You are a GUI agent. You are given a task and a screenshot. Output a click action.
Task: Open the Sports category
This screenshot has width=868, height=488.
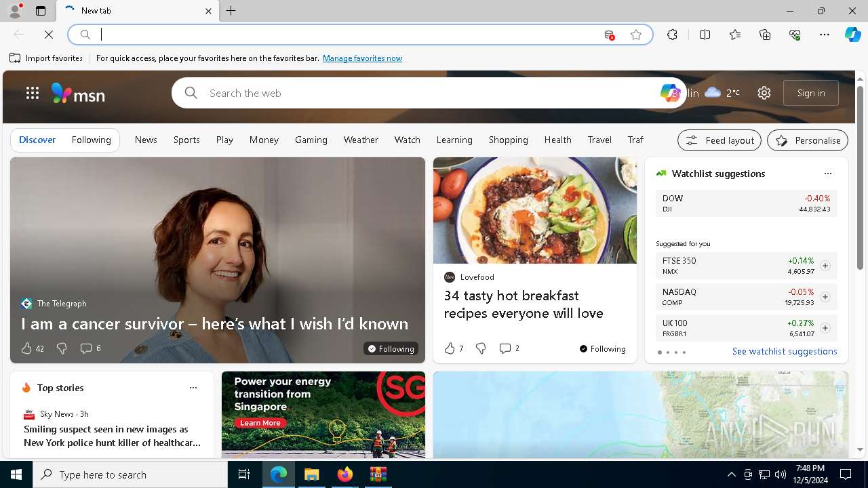186,140
